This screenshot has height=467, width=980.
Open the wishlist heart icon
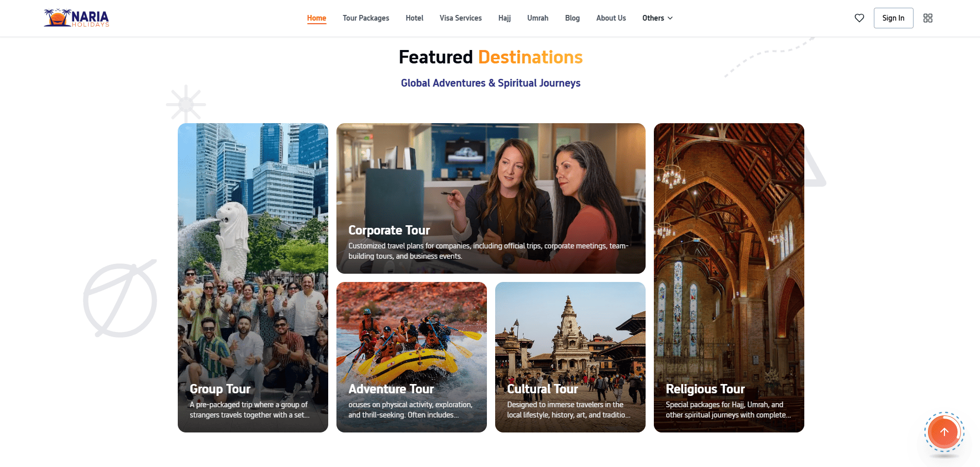859,18
